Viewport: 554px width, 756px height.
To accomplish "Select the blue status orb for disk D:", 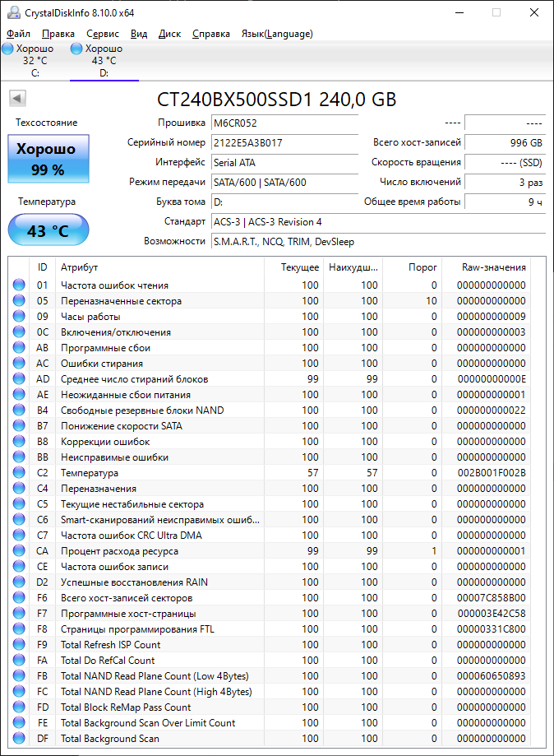I will coord(76,49).
